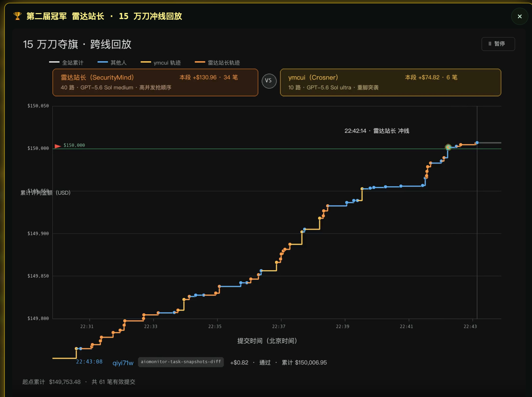Screen dimensions: 532x397
Task: Open the ymcui (Crosner) card
Action: (x=390, y=82)
